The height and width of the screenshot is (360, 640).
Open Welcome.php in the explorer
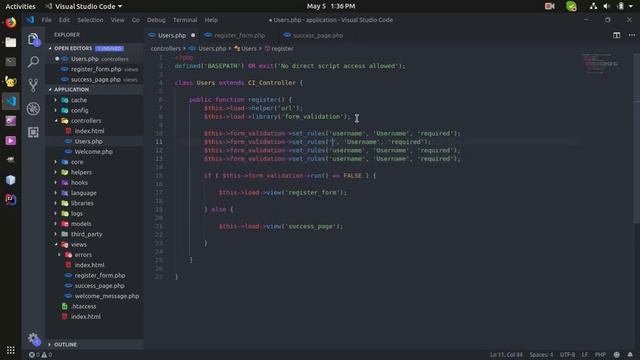pos(94,151)
